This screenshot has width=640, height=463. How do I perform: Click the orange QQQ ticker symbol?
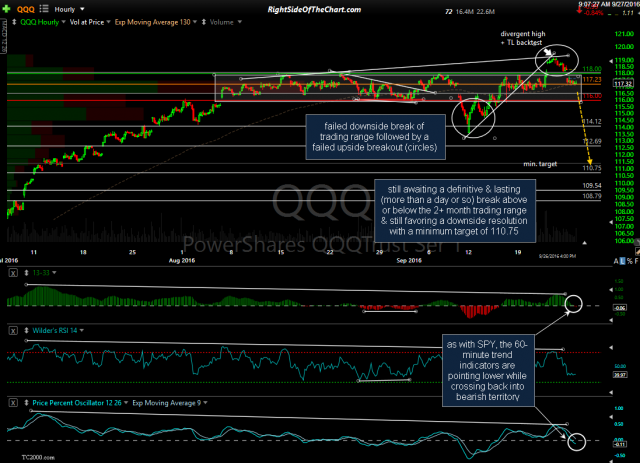coord(26,9)
